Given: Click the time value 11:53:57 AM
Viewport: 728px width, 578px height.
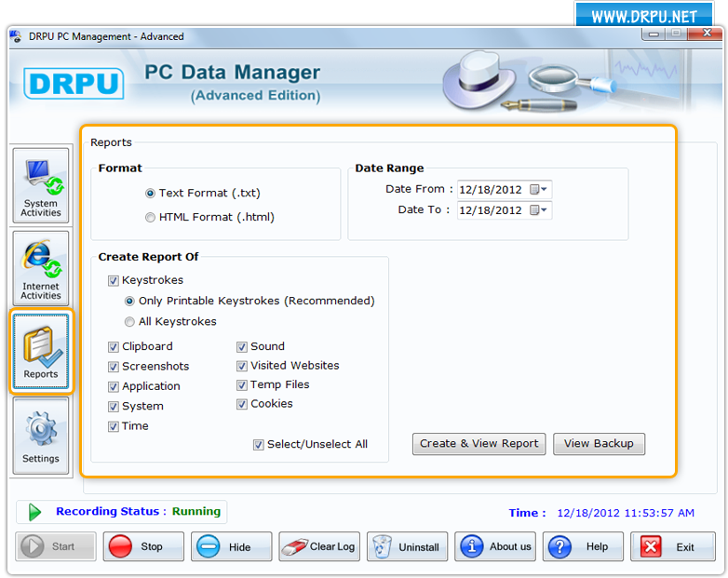Looking at the screenshot, I should (659, 513).
